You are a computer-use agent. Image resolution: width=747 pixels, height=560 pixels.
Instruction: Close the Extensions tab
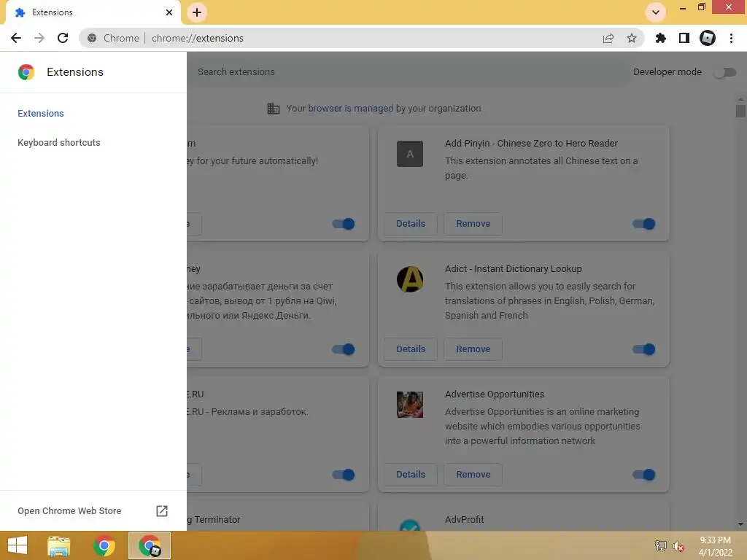(169, 12)
